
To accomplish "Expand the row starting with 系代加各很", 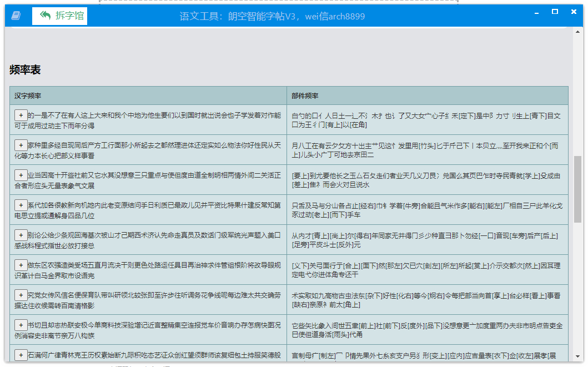I will click(x=21, y=205).
